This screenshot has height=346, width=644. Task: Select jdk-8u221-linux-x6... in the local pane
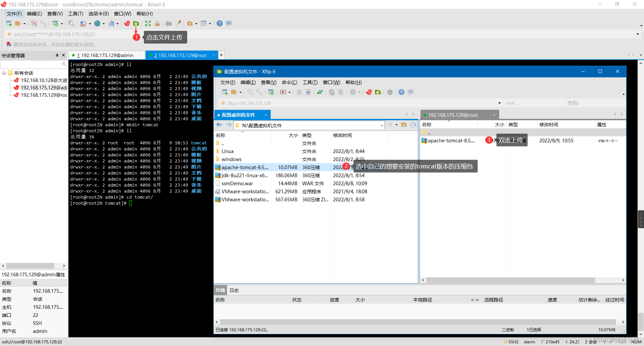245,176
